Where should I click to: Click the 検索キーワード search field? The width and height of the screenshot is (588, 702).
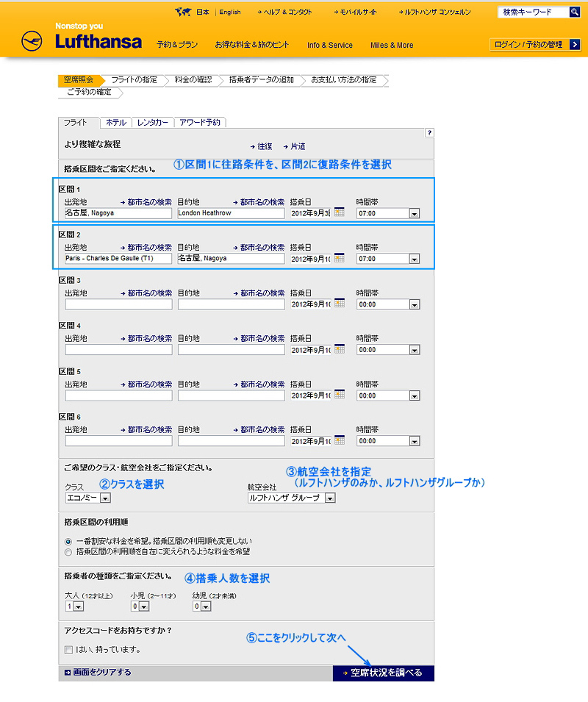(534, 12)
